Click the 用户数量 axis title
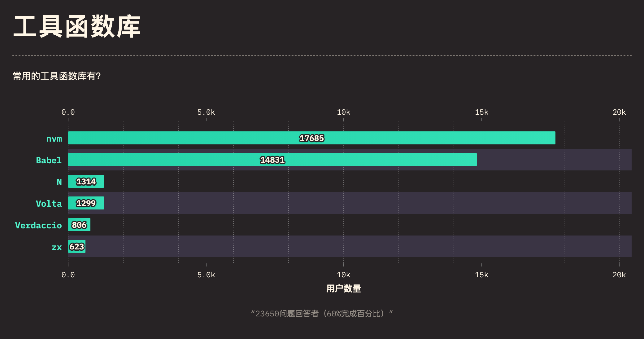Image resolution: width=644 pixels, height=339 pixels. point(343,288)
